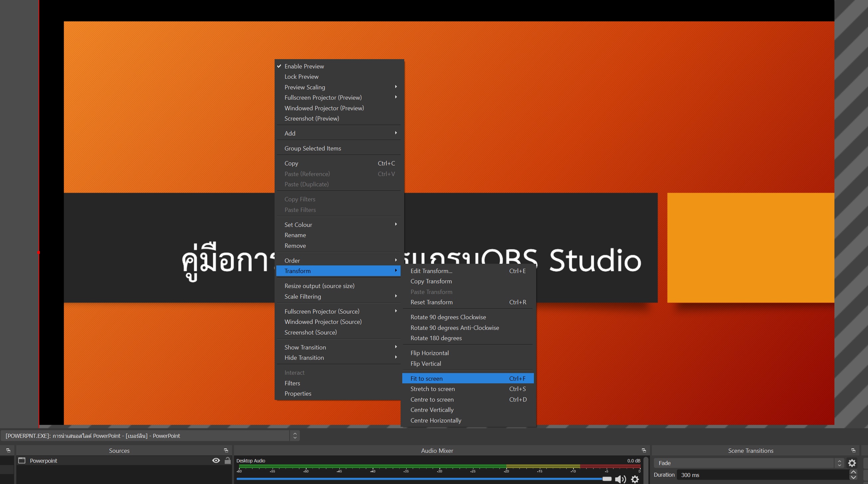Click the red left-edge transform handle
Image resolution: width=868 pixels, height=484 pixels.
(x=39, y=252)
